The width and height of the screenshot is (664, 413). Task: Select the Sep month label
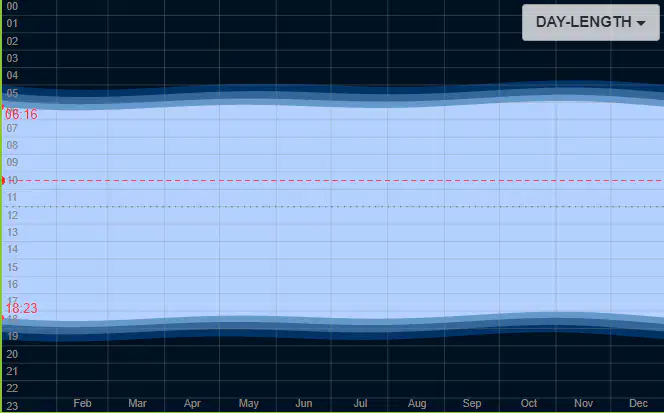pyautogui.click(x=472, y=403)
